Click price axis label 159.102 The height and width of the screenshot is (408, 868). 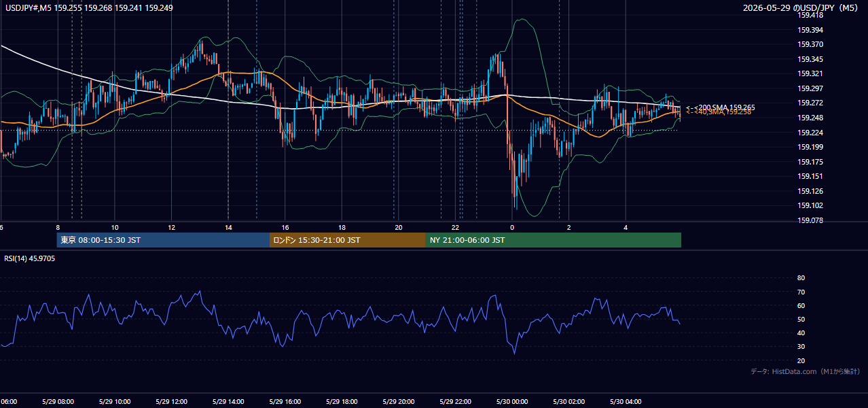click(810, 205)
